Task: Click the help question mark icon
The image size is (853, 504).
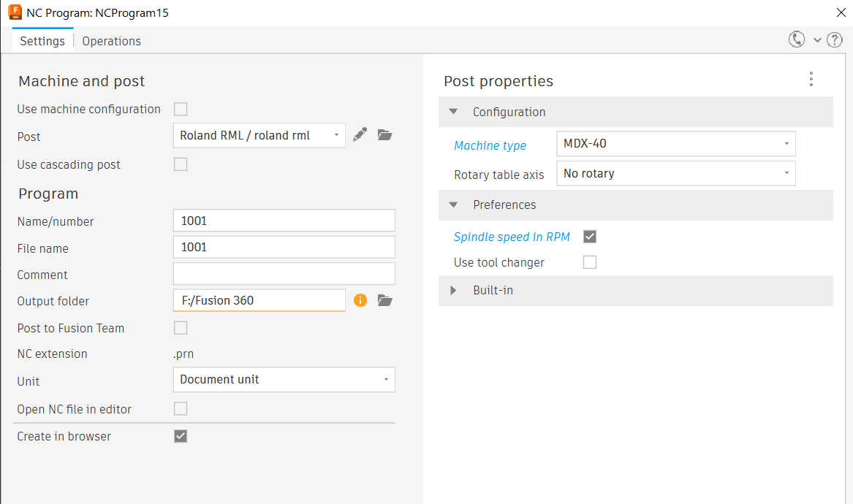Action: pyautogui.click(x=835, y=40)
